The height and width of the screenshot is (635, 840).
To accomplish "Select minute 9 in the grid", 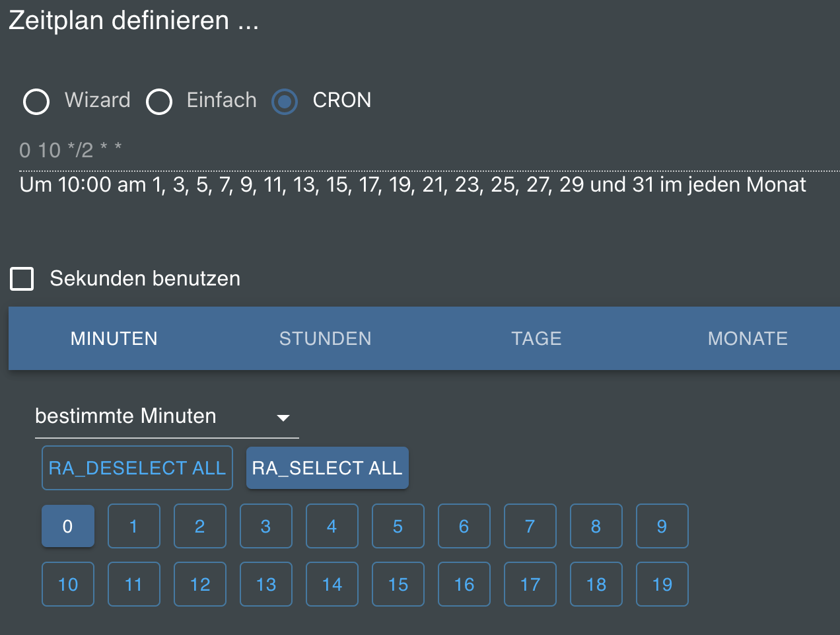I will click(662, 527).
